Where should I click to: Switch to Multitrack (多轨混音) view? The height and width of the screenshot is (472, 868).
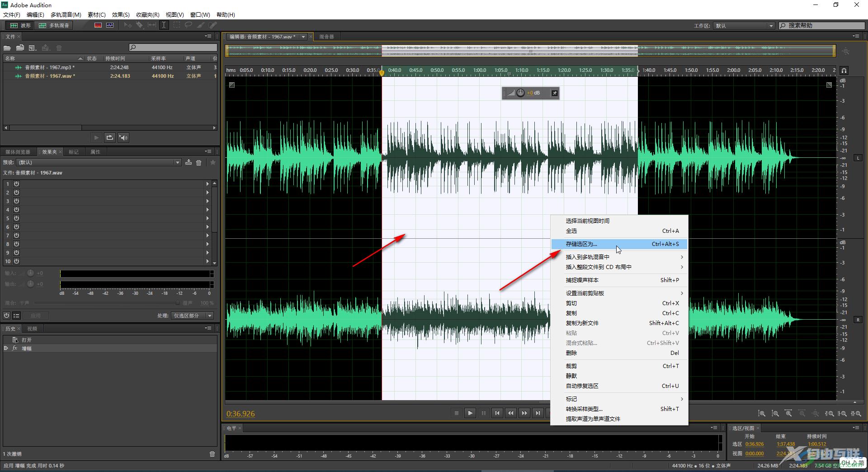point(54,25)
